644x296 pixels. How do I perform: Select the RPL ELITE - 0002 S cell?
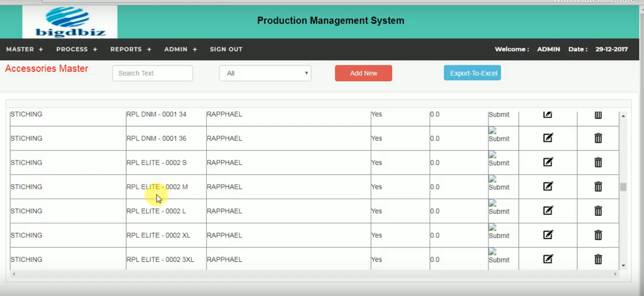tap(166, 163)
